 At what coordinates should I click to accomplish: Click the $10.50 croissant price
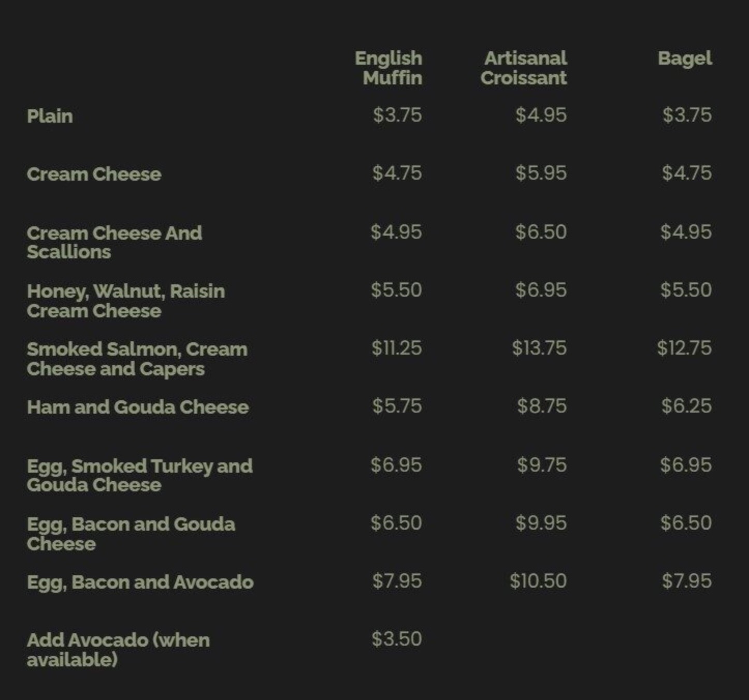[538, 581]
